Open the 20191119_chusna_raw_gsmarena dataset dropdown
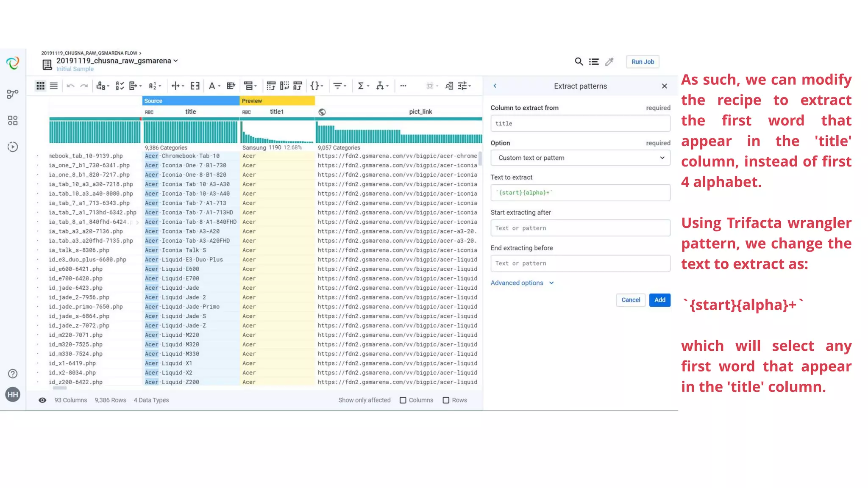 [117, 61]
